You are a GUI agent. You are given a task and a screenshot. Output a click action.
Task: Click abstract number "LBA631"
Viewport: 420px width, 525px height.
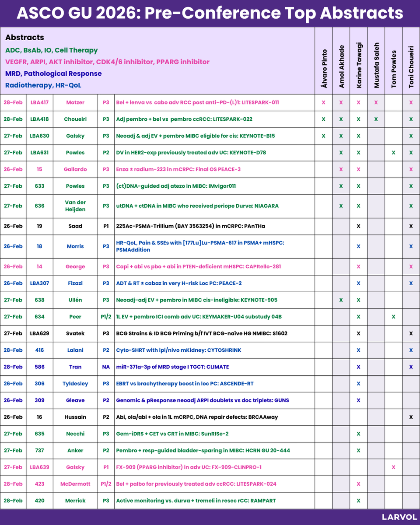[x=39, y=152]
